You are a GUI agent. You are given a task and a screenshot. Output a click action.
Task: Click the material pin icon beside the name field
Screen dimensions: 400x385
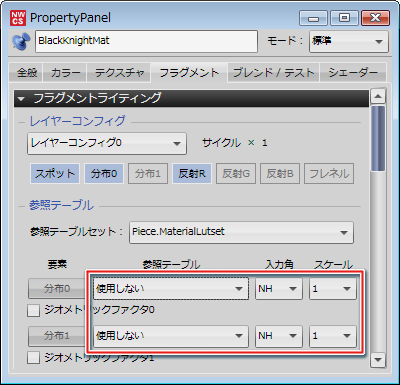click(x=21, y=42)
